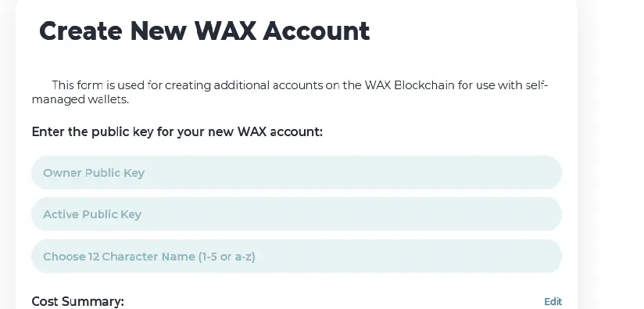
Task: Click the Create New WAX Account heading
Action: click(204, 31)
